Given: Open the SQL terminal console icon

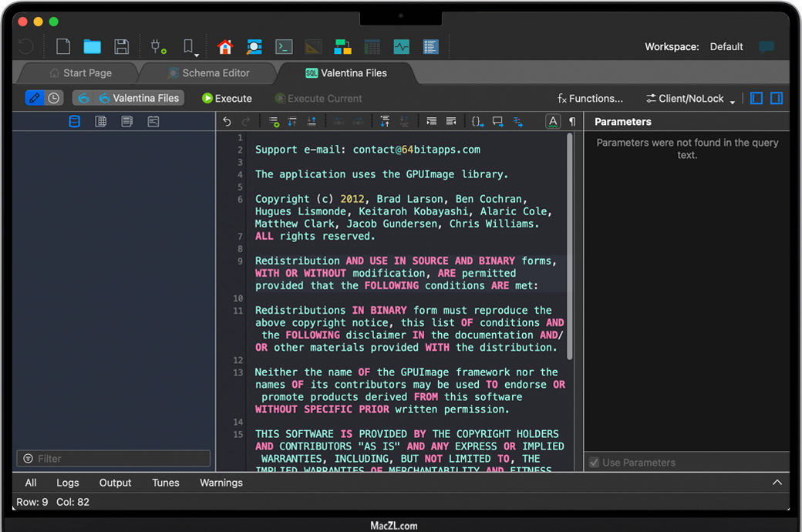Looking at the screenshot, I should (284, 47).
